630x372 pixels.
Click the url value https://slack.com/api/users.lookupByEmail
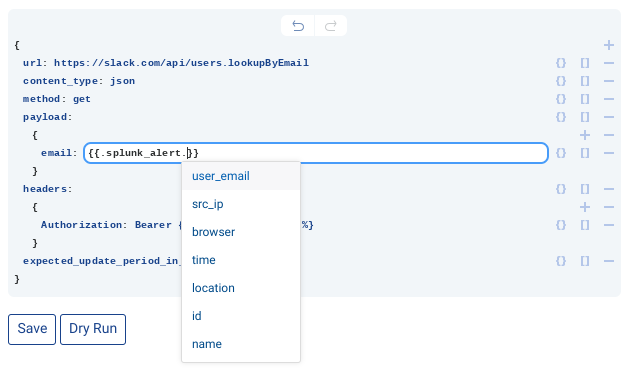click(x=182, y=63)
